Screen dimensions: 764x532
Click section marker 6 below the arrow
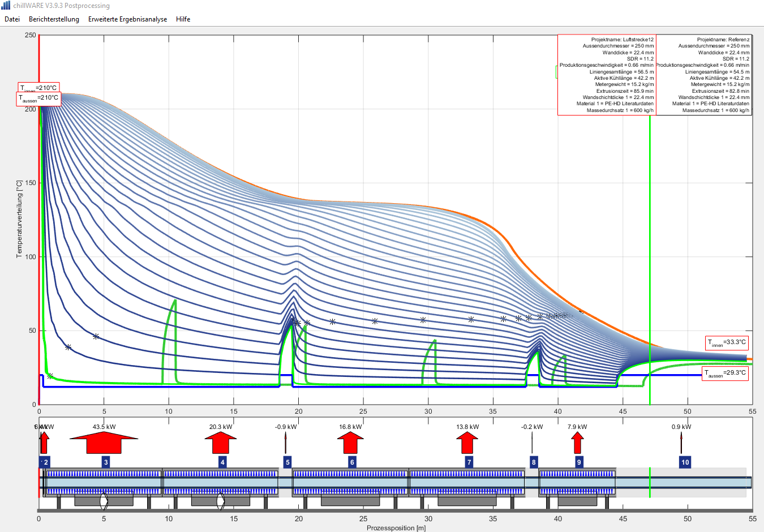click(x=352, y=462)
